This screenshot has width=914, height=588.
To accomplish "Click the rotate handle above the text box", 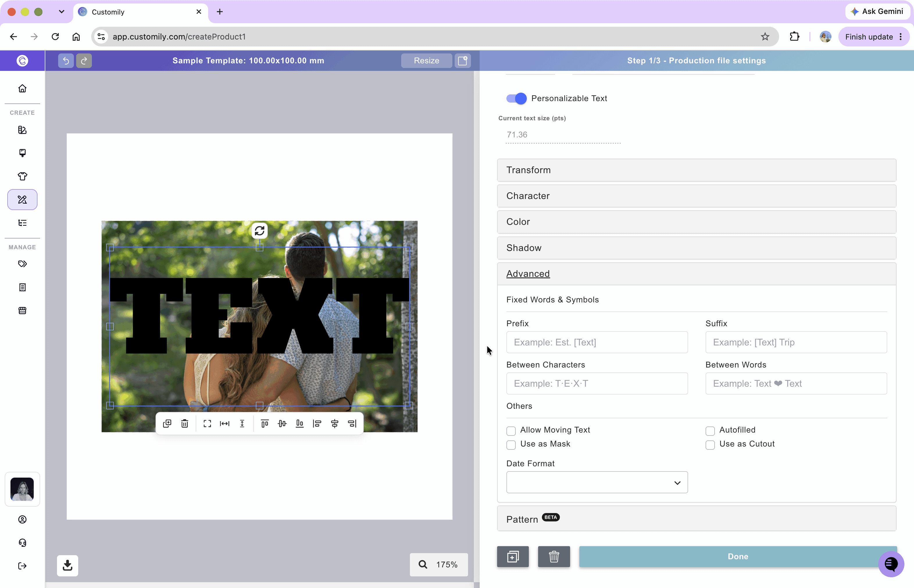I will pyautogui.click(x=259, y=231).
